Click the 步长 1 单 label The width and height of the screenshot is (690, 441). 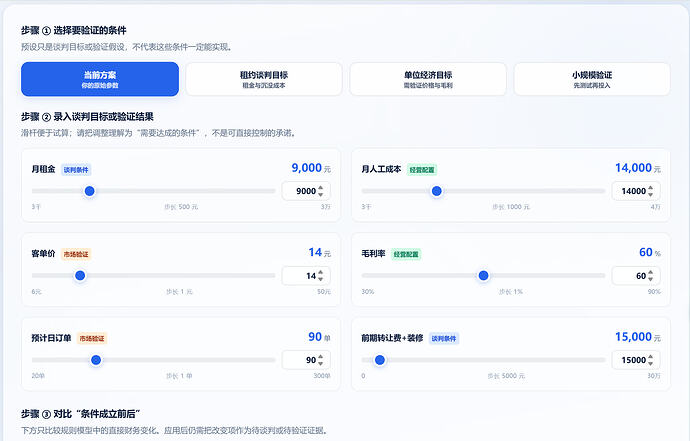pyautogui.click(x=179, y=376)
